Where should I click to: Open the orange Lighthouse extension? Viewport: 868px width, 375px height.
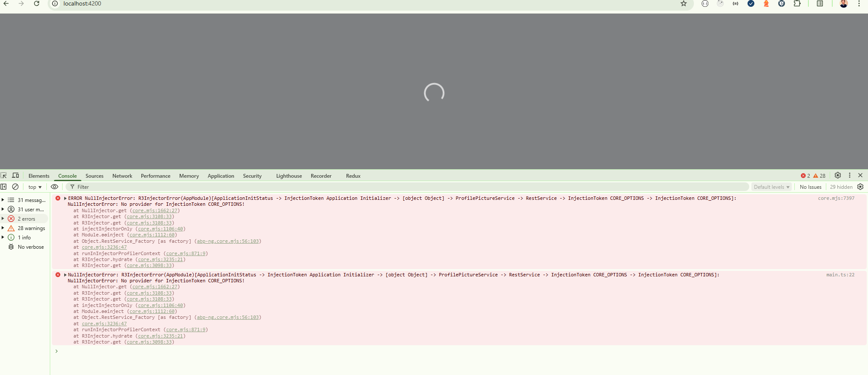pyautogui.click(x=766, y=3)
